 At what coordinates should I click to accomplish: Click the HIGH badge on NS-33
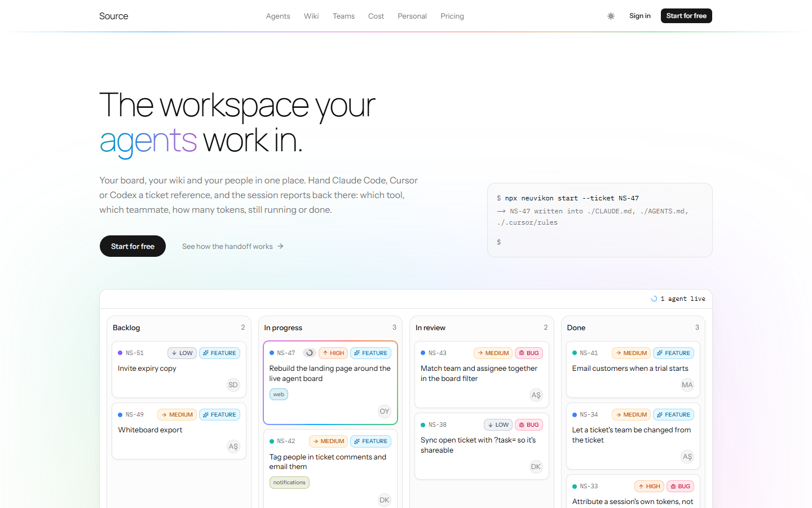pos(649,486)
